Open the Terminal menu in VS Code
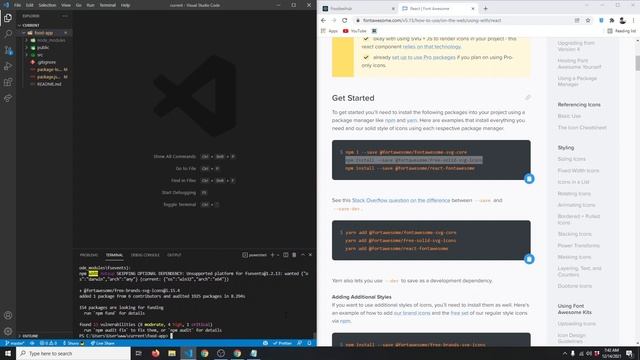This screenshot has height=360, width=640. (x=108, y=5)
